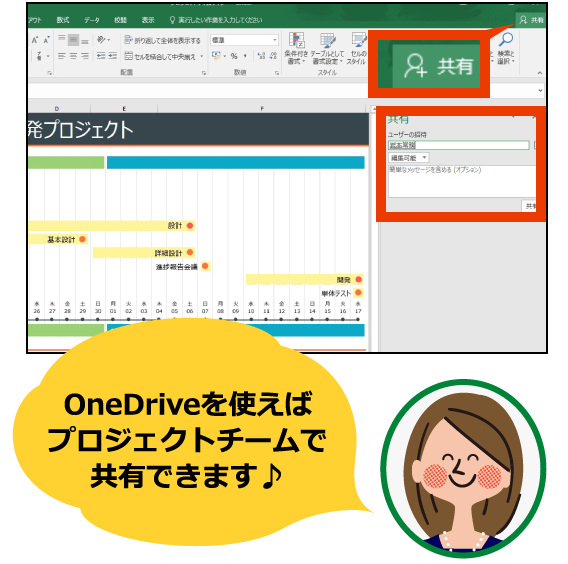The height and width of the screenshot is (564, 568).
Task: Click the 進捗報告会議 milestone label
Action: [176, 267]
